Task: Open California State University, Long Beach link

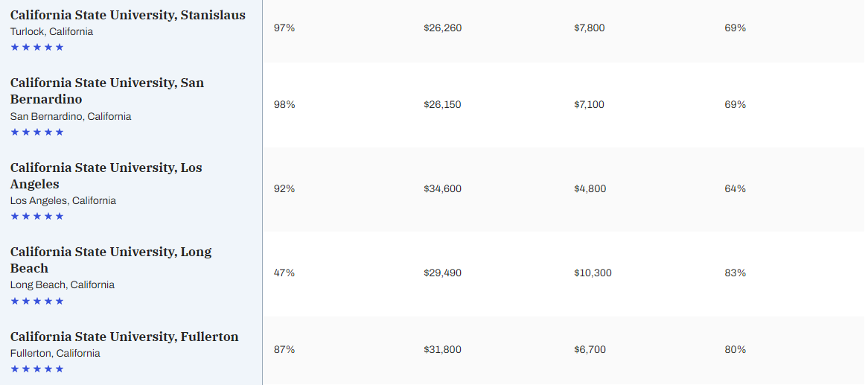Action: (110, 260)
